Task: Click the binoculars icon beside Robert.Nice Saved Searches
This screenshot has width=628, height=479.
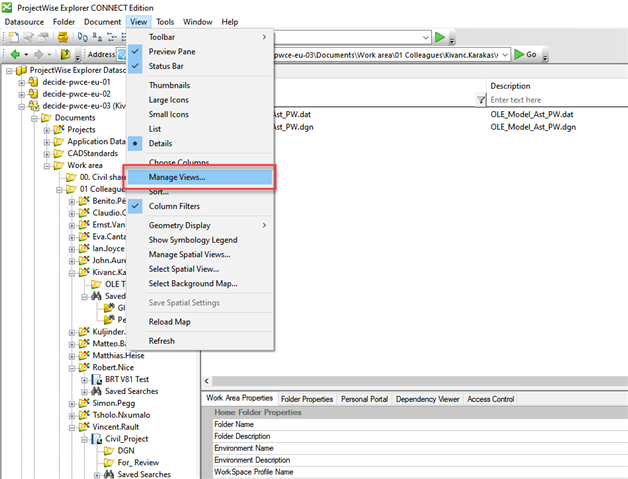Action: coord(97,391)
